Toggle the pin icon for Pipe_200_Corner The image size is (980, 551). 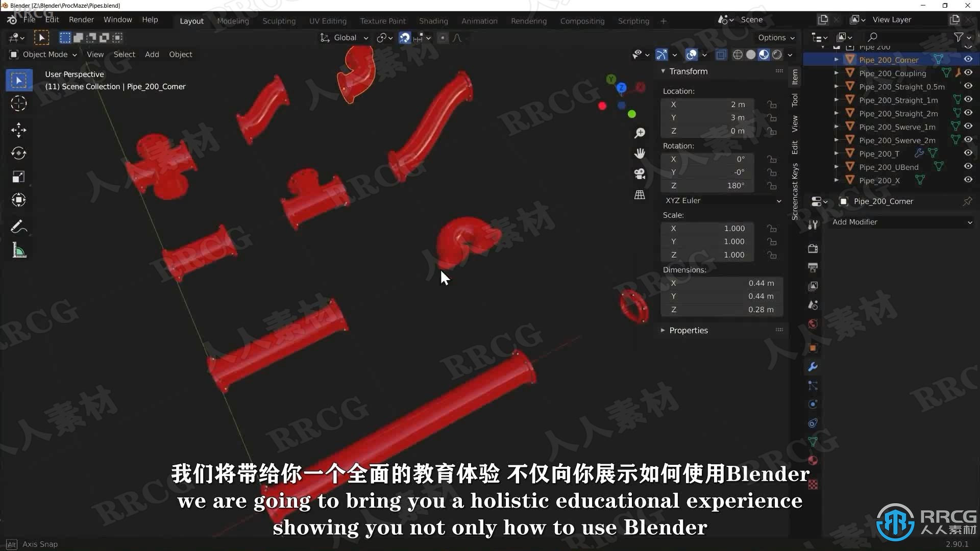967,201
